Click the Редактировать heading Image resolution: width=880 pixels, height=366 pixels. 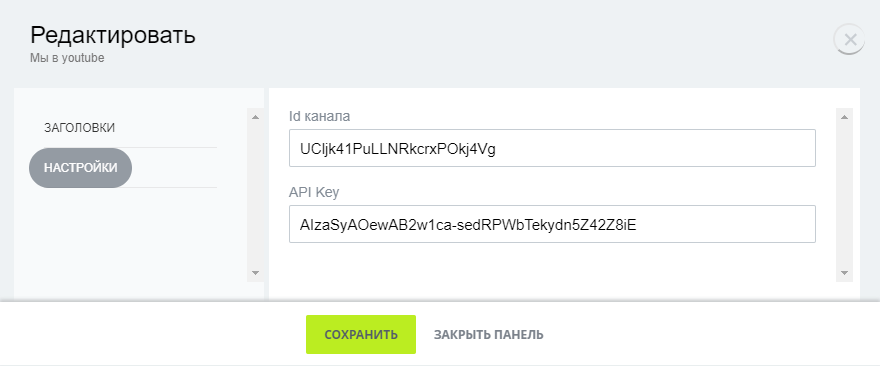(x=113, y=35)
